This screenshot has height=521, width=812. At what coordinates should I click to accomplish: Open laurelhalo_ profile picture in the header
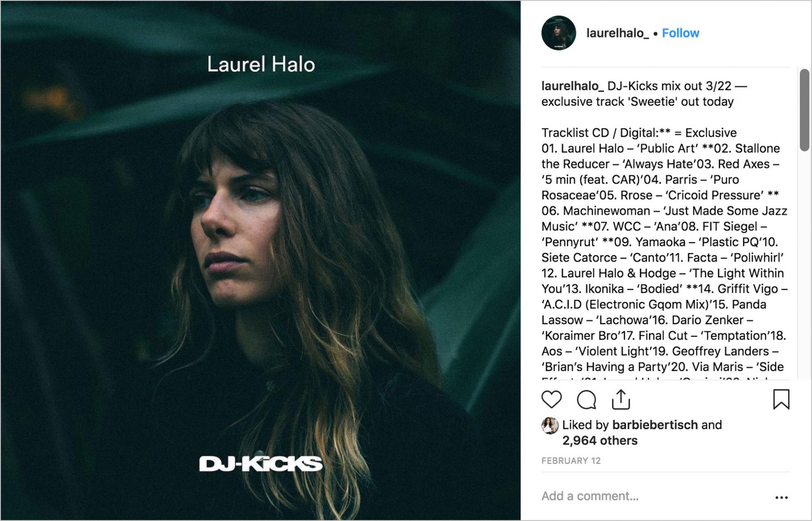point(558,33)
